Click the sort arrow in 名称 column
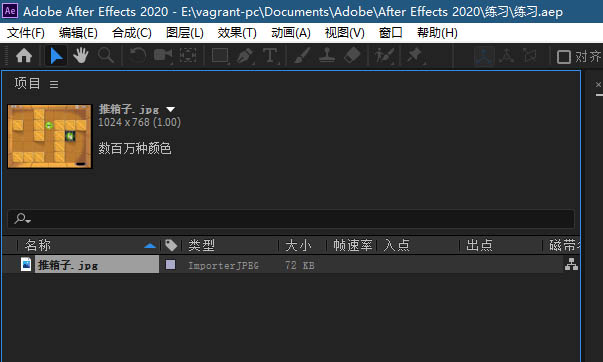This screenshot has width=603, height=362. pos(150,246)
